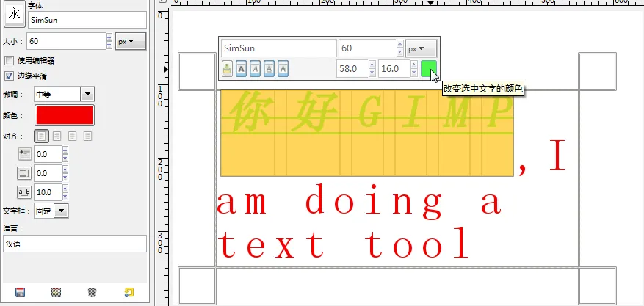644x306 pixels.
Task: Click the delete tool preset trash icon
Action: pos(93,293)
